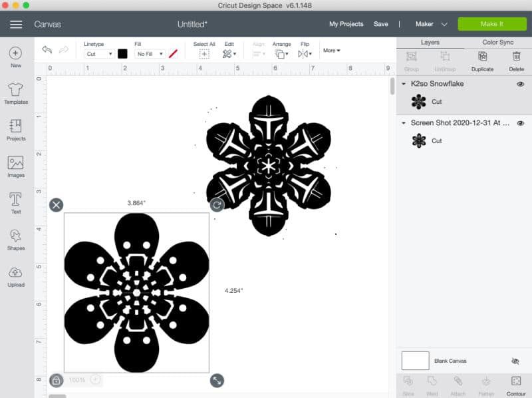The height and width of the screenshot is (398, 532).
Task: Click the Untitled project title
Action: [192, 25]
